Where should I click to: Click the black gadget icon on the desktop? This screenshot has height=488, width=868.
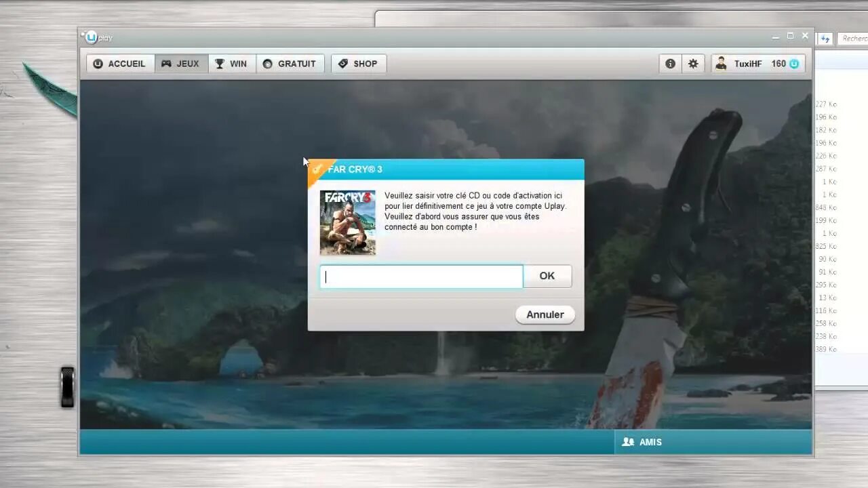(67, 387)
